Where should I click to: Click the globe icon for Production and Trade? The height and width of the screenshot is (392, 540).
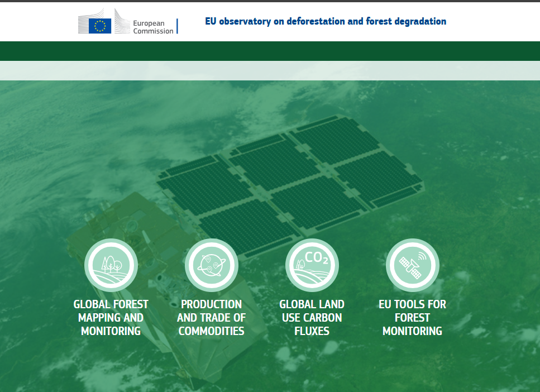212,265
